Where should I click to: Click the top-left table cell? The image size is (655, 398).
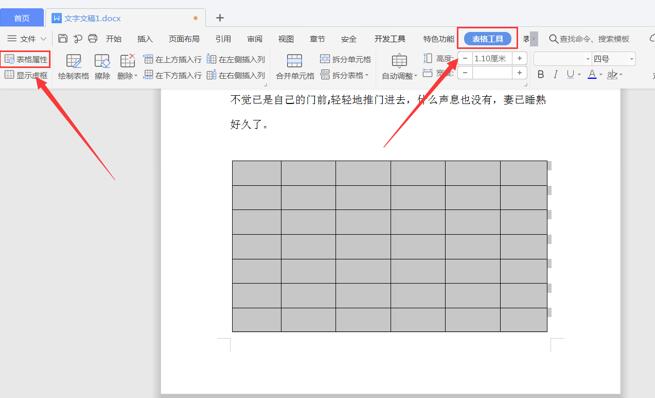click(257, 173)
